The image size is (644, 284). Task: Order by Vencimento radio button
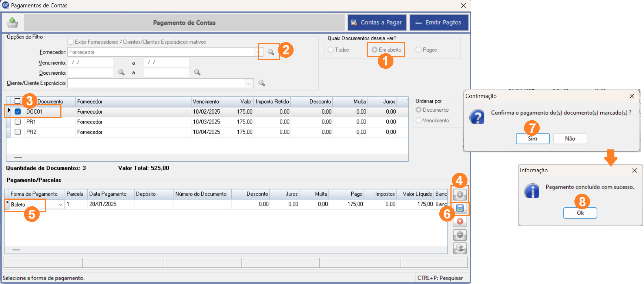(x=419, y=121)
